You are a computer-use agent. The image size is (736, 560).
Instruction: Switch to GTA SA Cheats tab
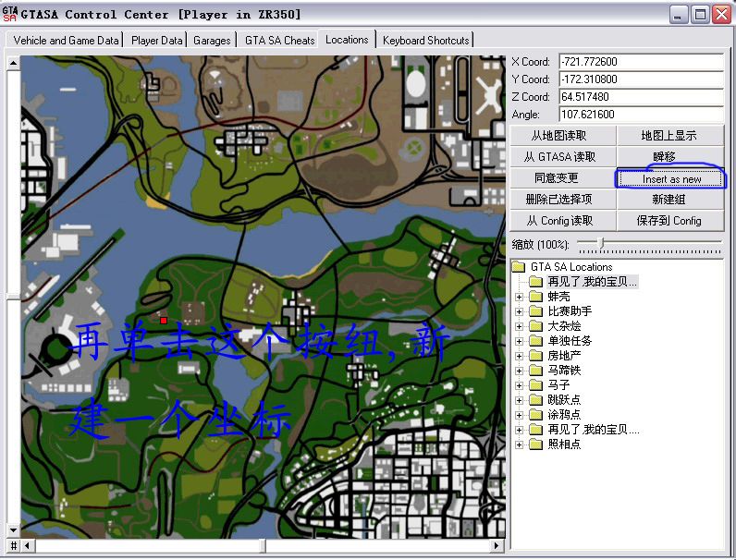pyautogui.click(x=279, y=41)
